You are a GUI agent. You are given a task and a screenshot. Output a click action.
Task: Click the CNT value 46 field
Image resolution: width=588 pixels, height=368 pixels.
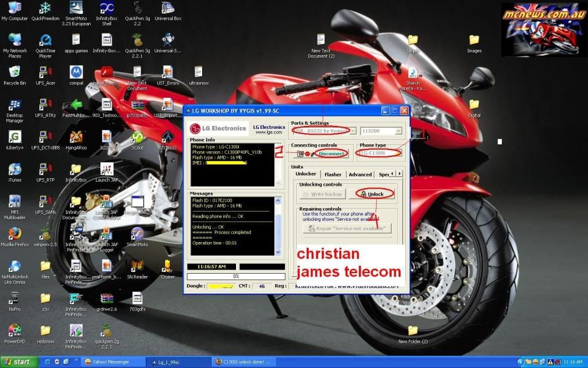pos(262,286)
